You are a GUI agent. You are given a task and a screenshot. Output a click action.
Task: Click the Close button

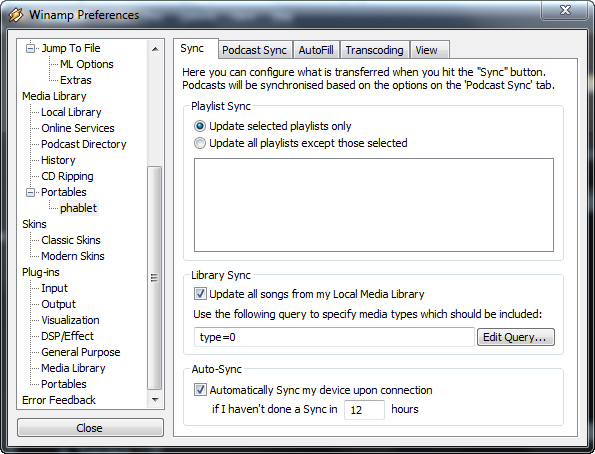[90, 428]
